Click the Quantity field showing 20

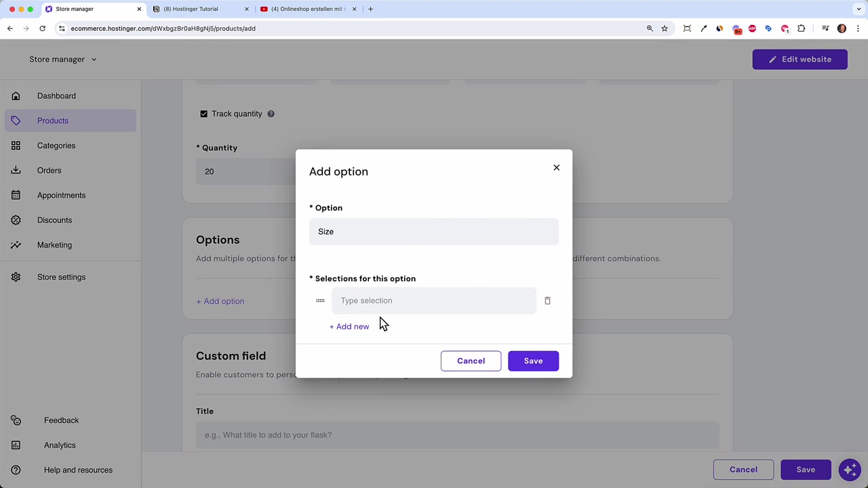245,171
